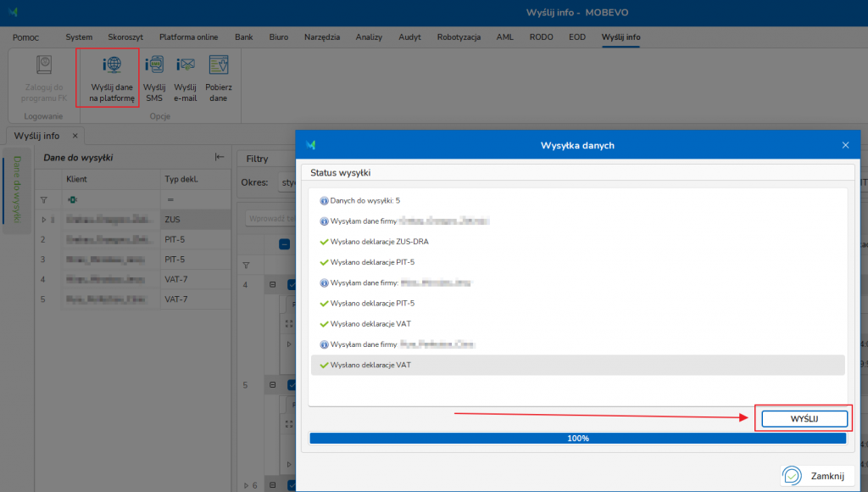This screenshot has width=868, height=492.
Task: Click the vertical Dane do wysyłki side tab
Action: tap(17, 189)
